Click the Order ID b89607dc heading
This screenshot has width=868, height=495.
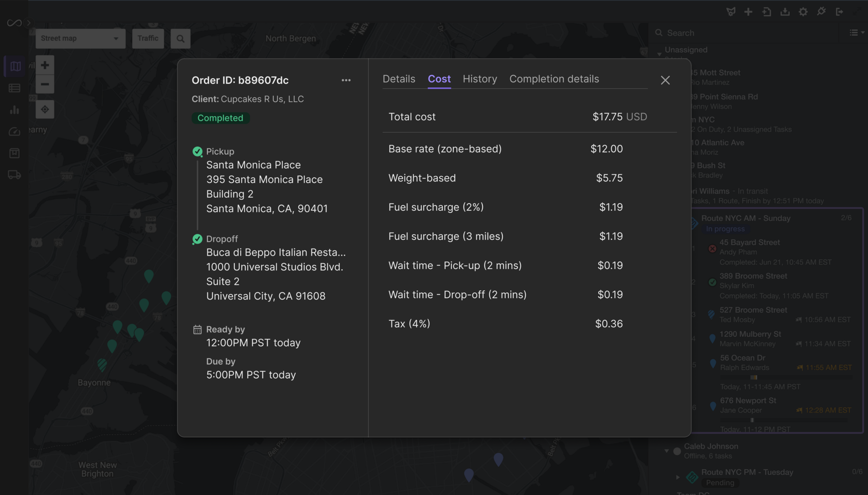coord(240,80)
